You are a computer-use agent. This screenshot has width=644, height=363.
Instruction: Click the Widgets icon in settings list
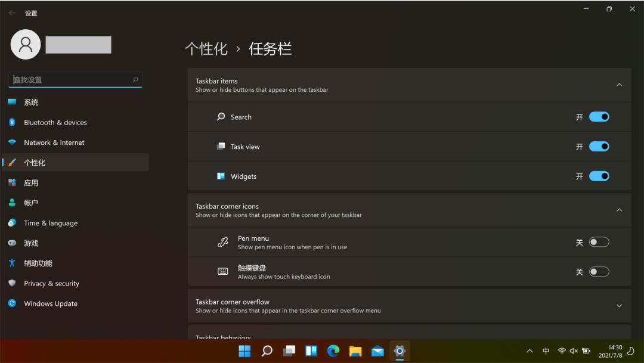(220, 176)
